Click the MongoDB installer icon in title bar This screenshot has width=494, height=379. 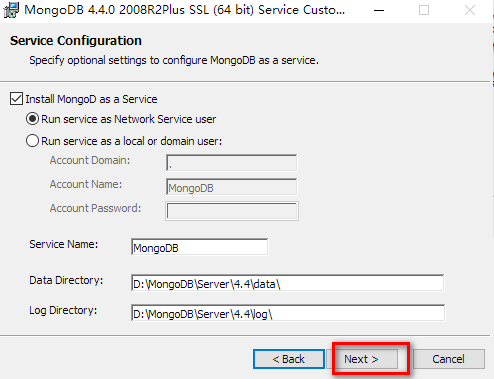11,10
